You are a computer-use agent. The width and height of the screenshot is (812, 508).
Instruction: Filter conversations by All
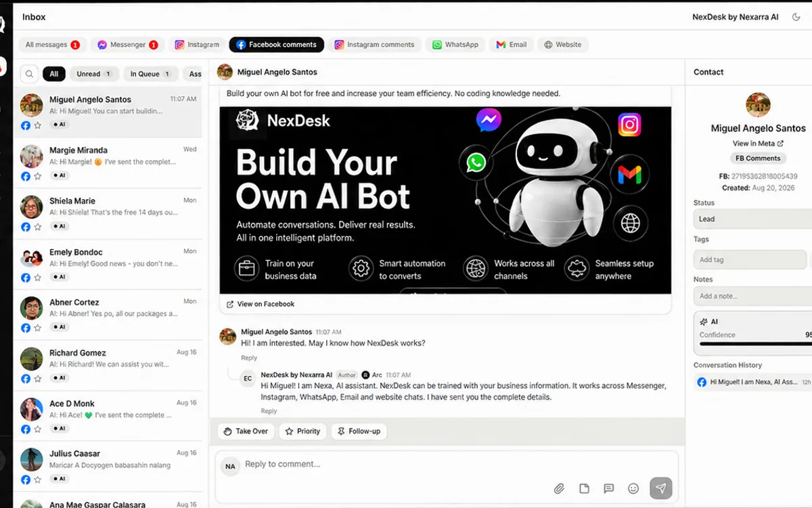pos(54,74)
